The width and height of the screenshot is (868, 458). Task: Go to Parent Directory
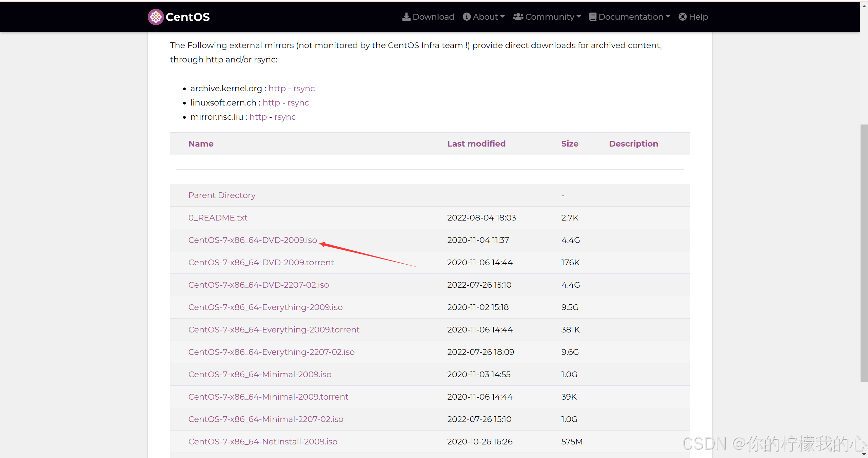(222, 195)
